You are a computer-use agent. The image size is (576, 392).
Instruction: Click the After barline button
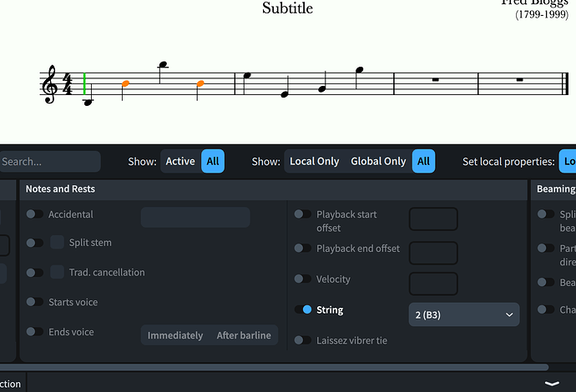click(x=244, y=335)
